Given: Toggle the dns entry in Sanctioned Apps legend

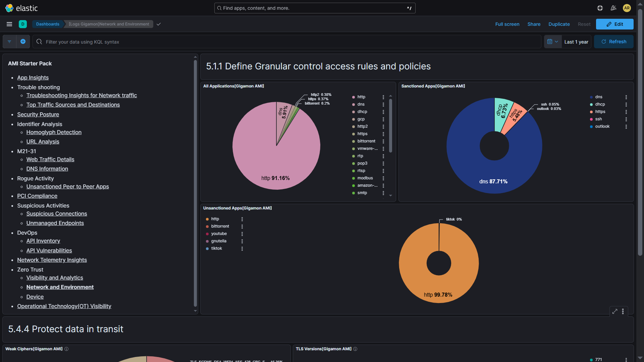Looking at the screenshot, I should pyautogui.click(x=599, y=97).
